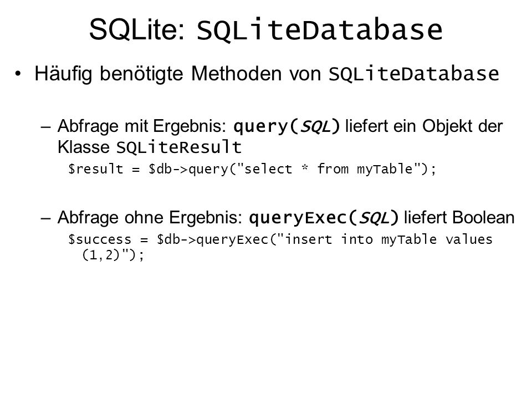
Task: Click 'insert into myTable values' string
Action: [x=388, y=239]
